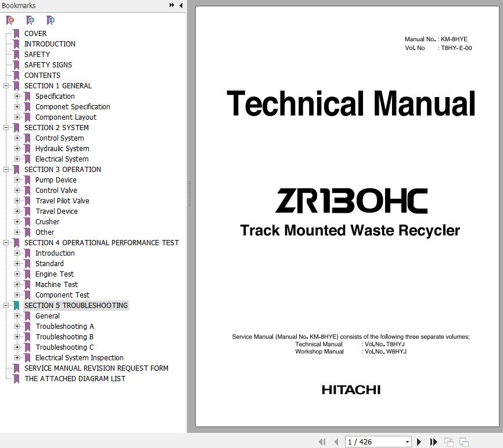Open Electrical System Inspection bookmark
The image size is (503, 448).
pyautogui.click(x=79, y=357)
